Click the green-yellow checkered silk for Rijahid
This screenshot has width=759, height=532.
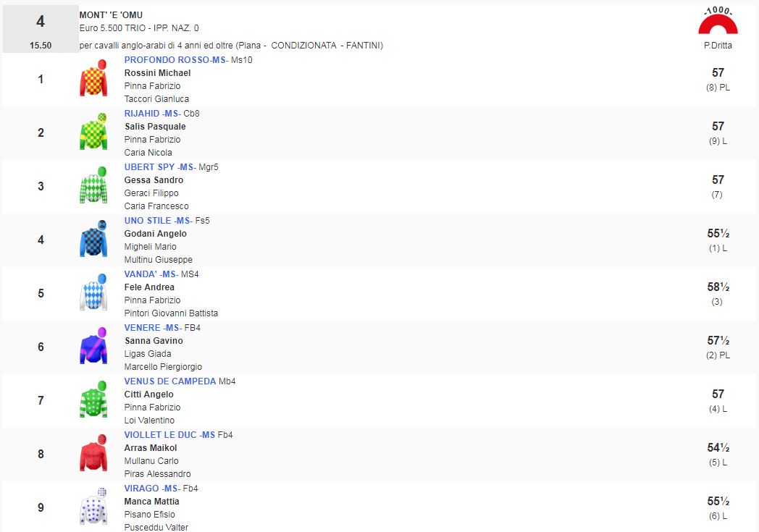coord(93,132)
